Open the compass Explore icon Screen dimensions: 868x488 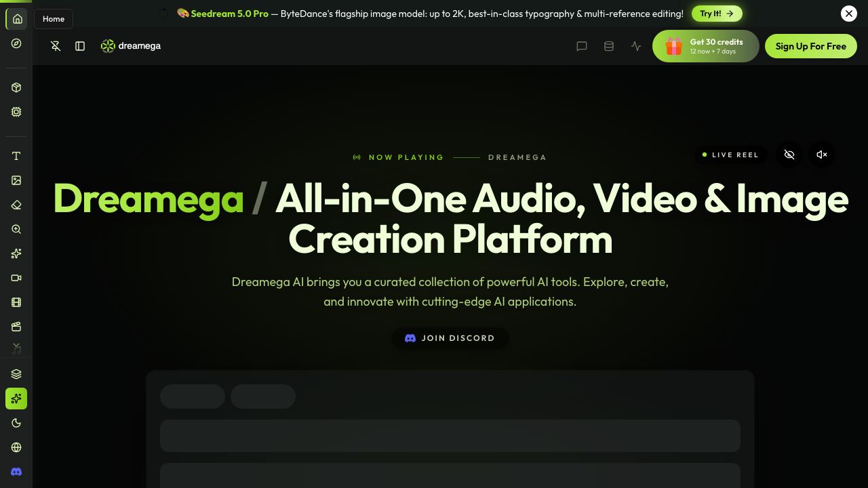16,43
